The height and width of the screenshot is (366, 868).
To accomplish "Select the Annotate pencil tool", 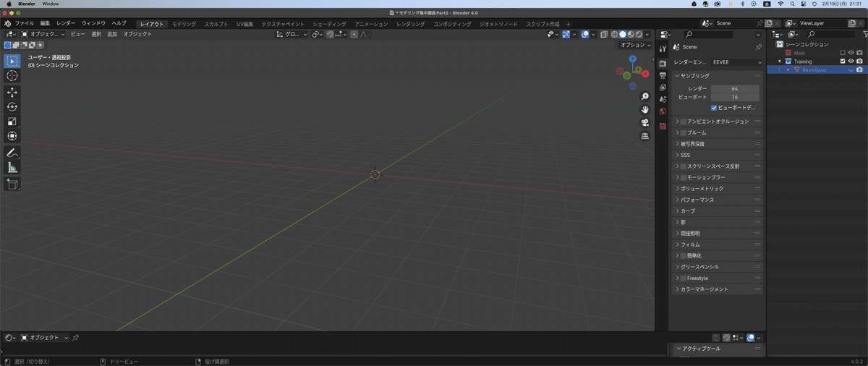I will click(x=12, y=153).
